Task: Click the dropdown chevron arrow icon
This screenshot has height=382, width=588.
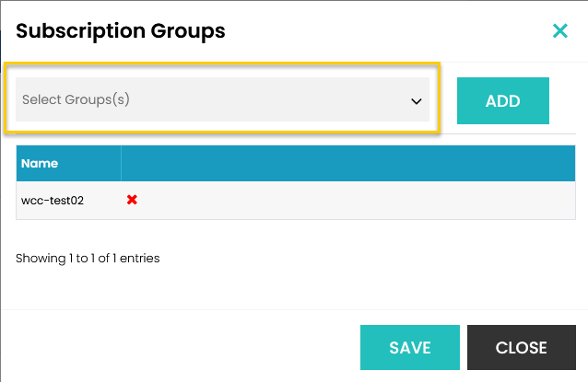Action: click(x=416, y=101)
